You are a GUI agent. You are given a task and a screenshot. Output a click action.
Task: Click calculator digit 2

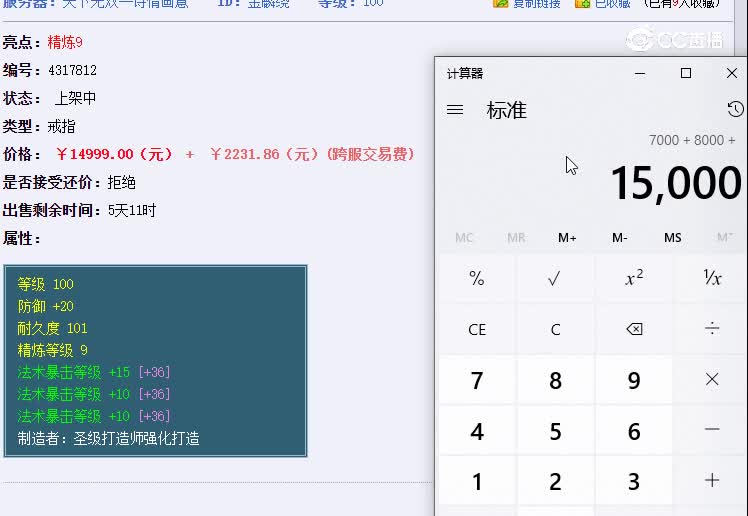[x=555, y=481]
